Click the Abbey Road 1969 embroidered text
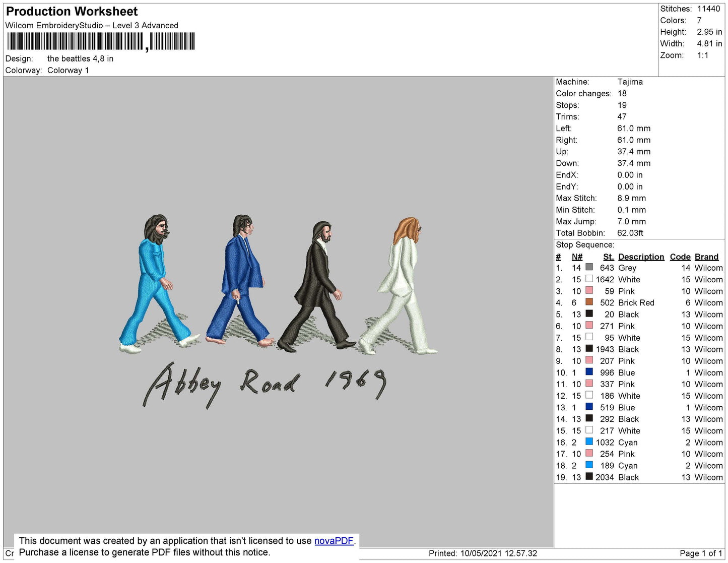 point(265,384)
